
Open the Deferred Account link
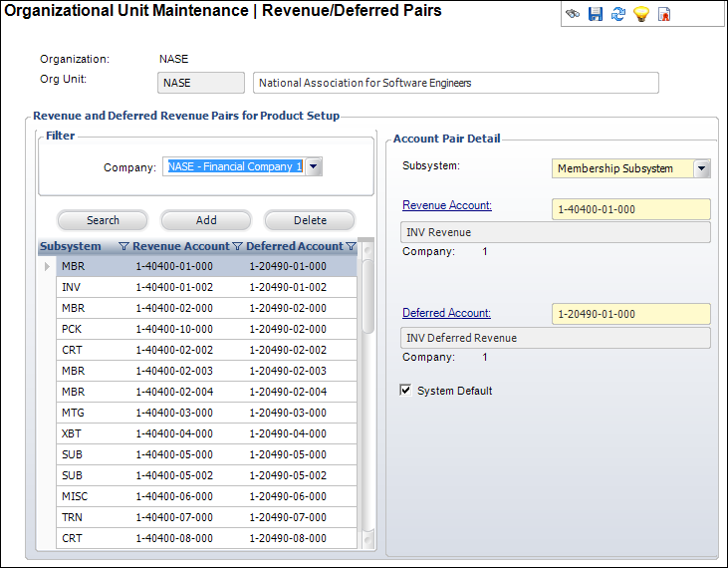click(446, 313)
